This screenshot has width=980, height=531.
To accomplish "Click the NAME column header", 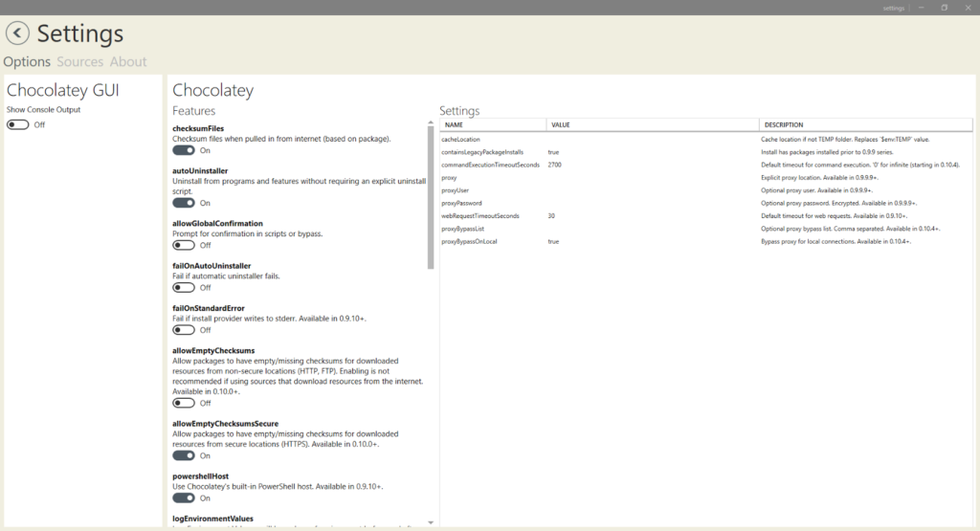I will coord(493,125).
